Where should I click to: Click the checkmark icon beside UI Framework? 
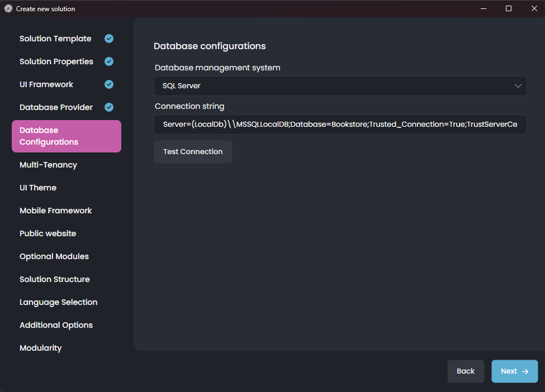coord(108,84)
